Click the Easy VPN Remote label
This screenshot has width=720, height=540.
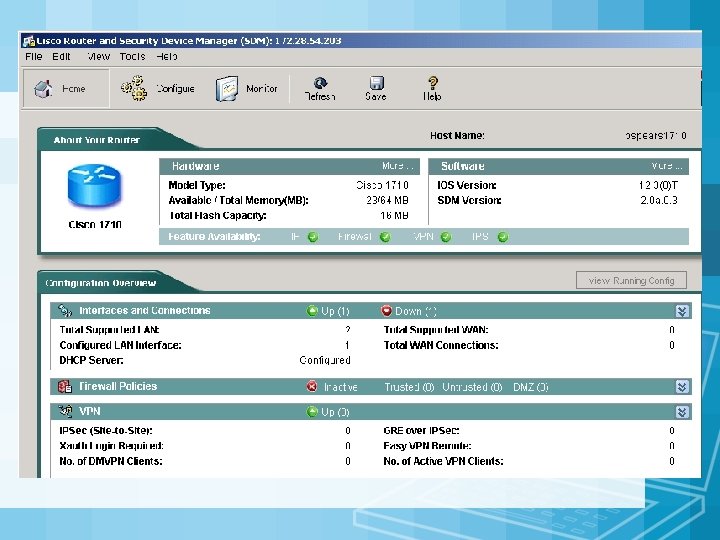[x=427, y=446]
